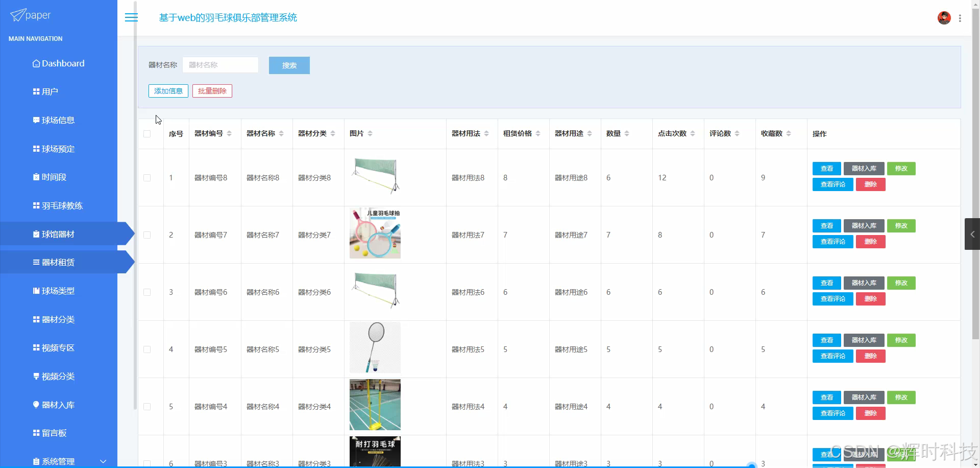Viewport: 980px width, 468px height.
Task: Click 查看评论 for 器材编号4 row
Action: 833,413
